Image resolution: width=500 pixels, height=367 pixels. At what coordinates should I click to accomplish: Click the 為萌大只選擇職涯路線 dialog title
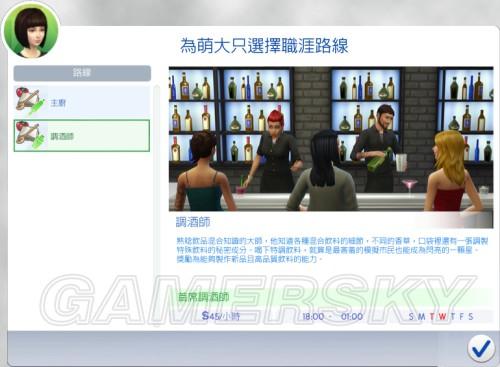point(264,46)
